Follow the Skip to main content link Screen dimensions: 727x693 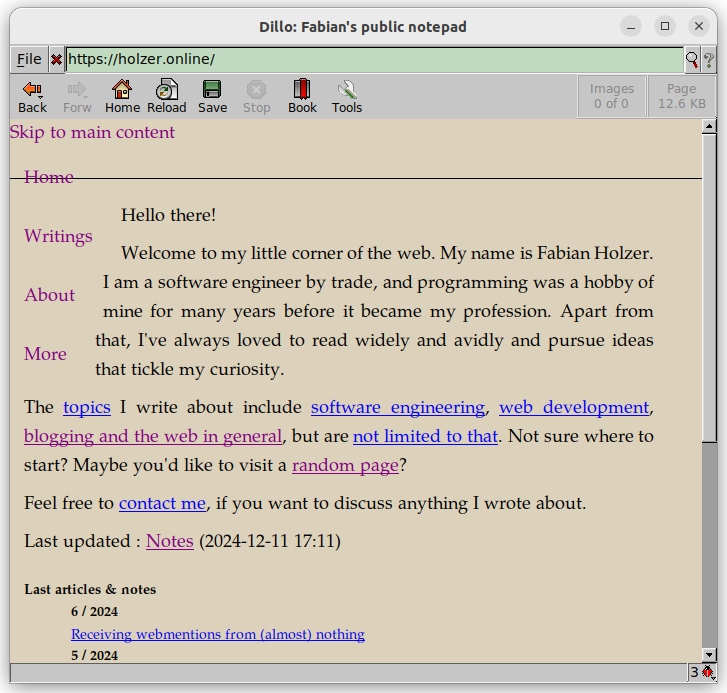[92, 133]
